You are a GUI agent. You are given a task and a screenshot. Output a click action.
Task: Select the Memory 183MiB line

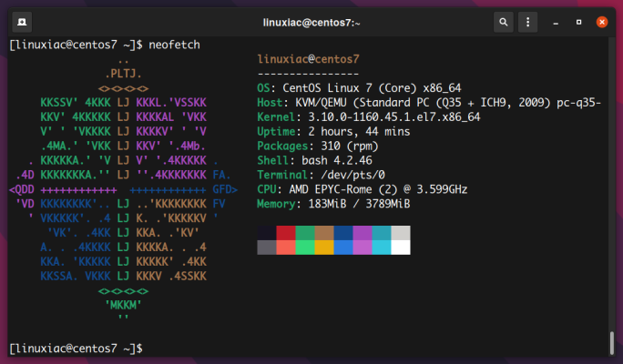[x=333, y=204]
